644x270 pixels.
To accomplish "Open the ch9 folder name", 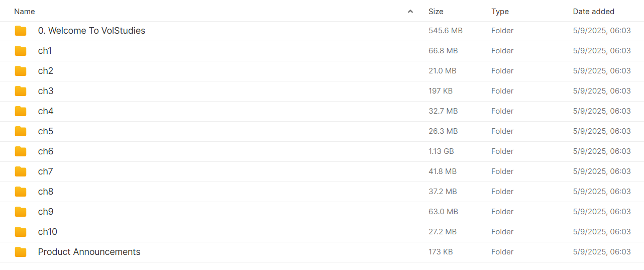I will [46, 212].
